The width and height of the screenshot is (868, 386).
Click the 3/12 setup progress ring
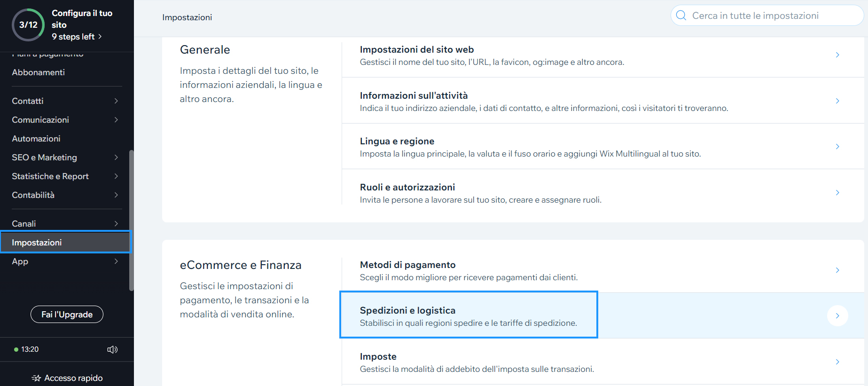(x=28, y=24)
